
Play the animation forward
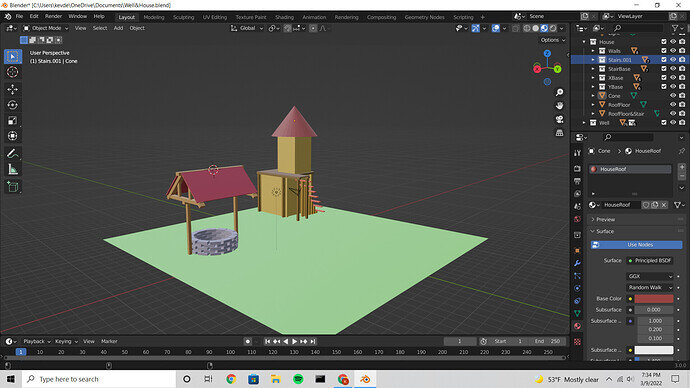point(294,341)
